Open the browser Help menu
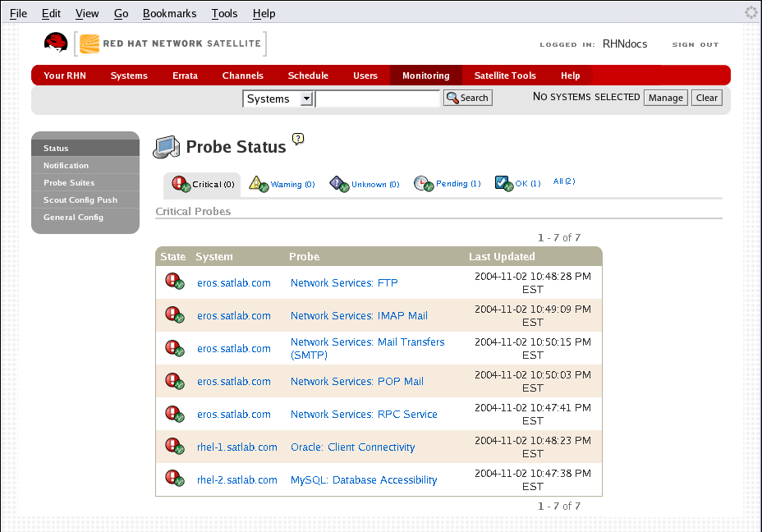Image resolution: width=762 pixels, height=532 pixels. point(264,14)
